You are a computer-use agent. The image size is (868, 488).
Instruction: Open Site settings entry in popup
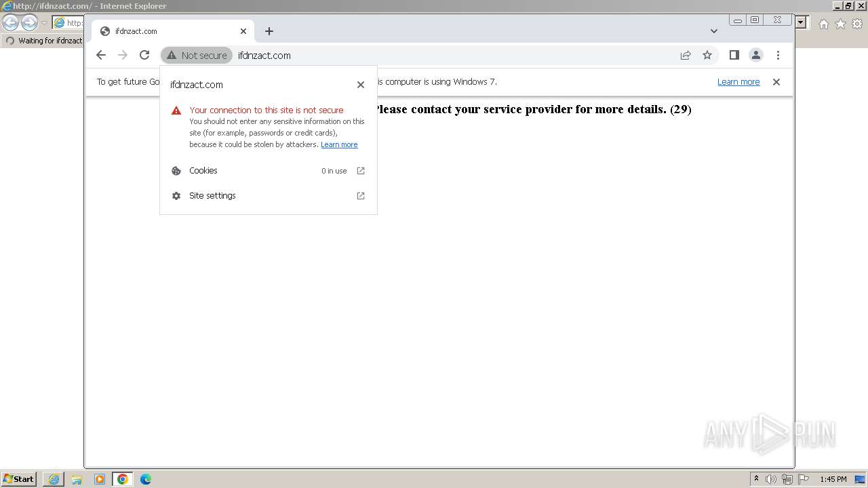point(269,196)
